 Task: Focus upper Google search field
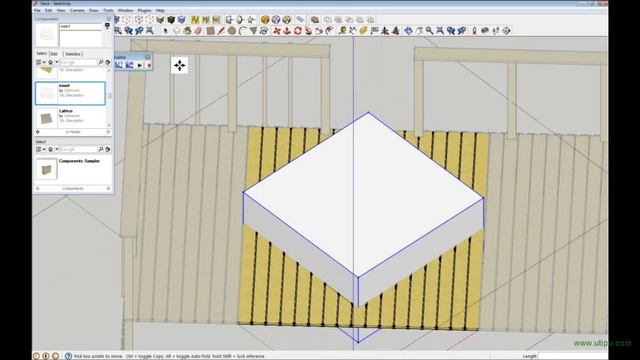point(78,62)
